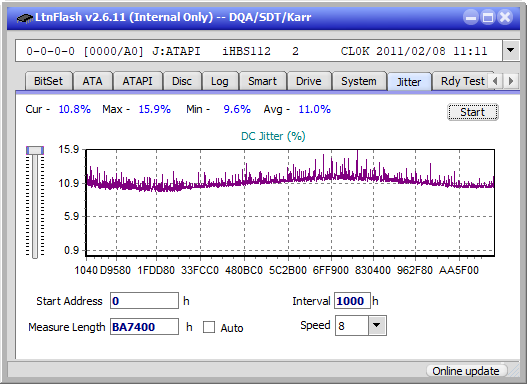Viewport: 527px width, 384px height.
Task: Go to the Smart tab
Action: click(x=262, y=81)
